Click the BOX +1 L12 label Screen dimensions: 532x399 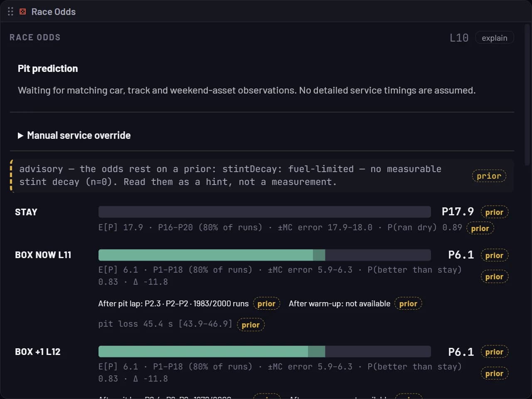tap(38, 352)
